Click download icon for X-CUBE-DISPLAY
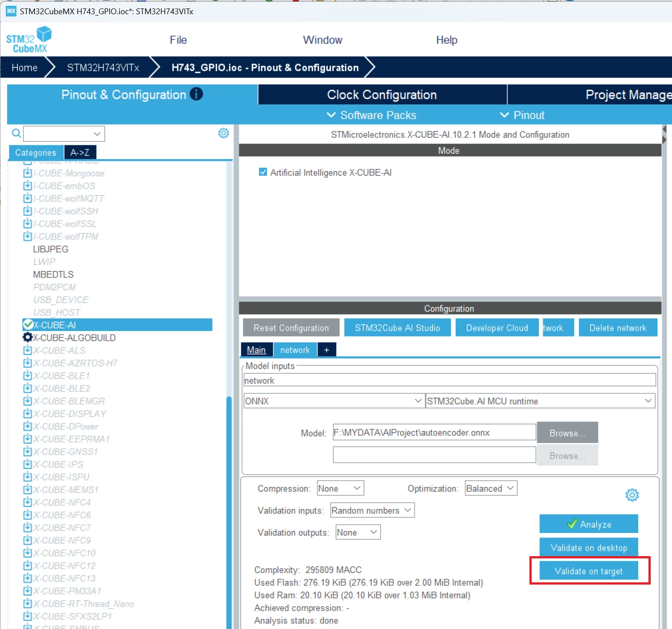The width and height of the screenshot is (672, 629). tap(28, 413)
